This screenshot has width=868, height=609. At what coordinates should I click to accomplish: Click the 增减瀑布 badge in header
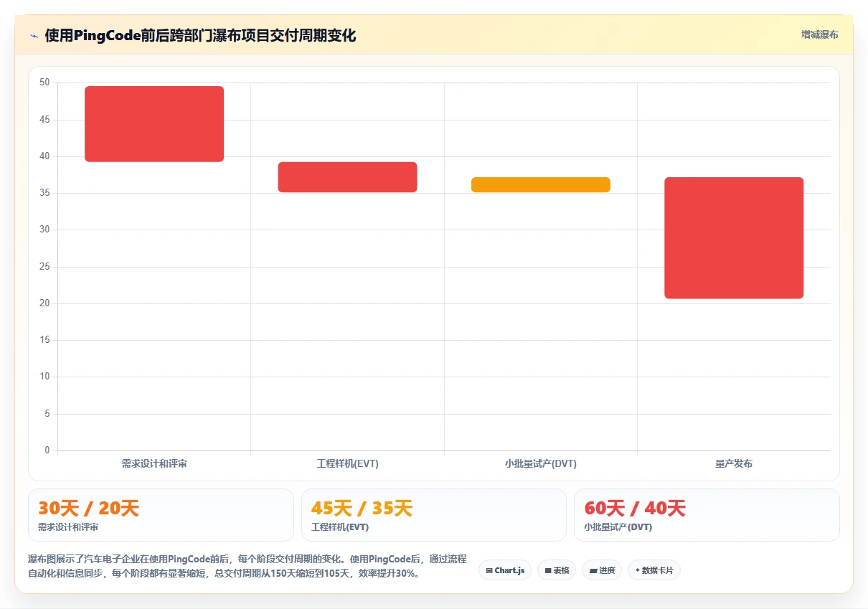tap(819, 34)
